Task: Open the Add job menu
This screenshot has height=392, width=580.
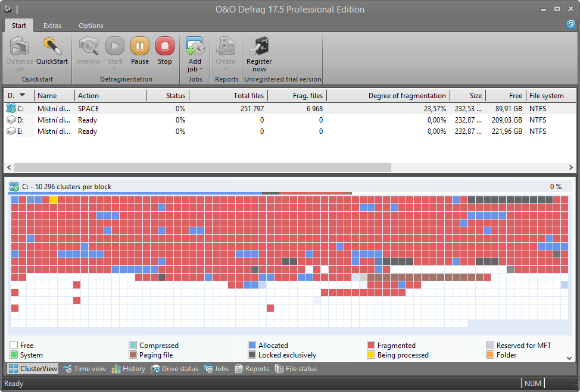Action: 195,54
